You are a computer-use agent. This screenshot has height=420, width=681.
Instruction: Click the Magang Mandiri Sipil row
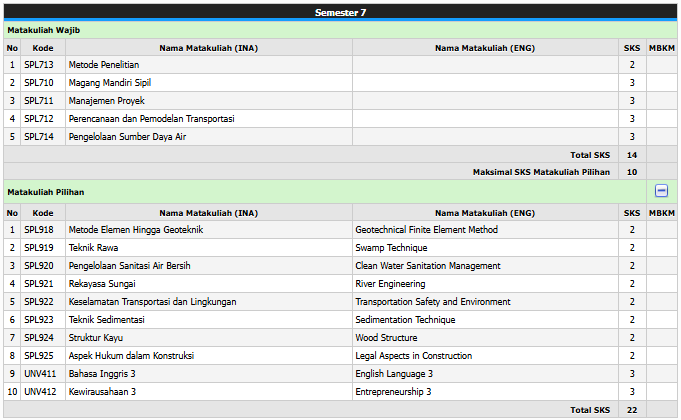point(110,83)
